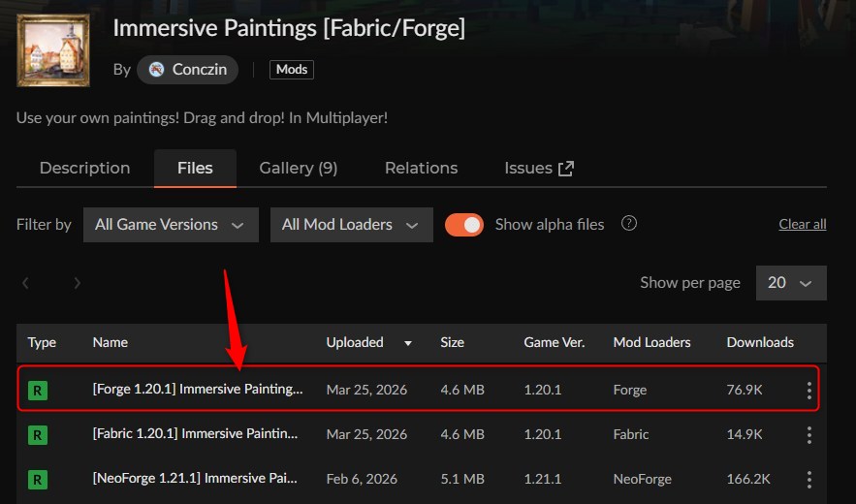Toggle the Show alpha files switch

(x=464, y=225)
